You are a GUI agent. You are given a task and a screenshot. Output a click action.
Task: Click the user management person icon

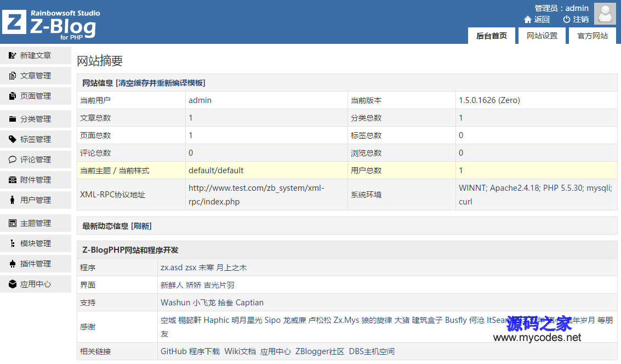pos(13,200)
